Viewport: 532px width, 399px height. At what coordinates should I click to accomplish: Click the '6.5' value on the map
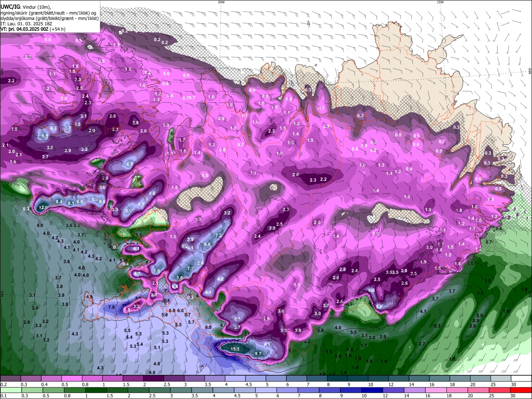(209, 327)
